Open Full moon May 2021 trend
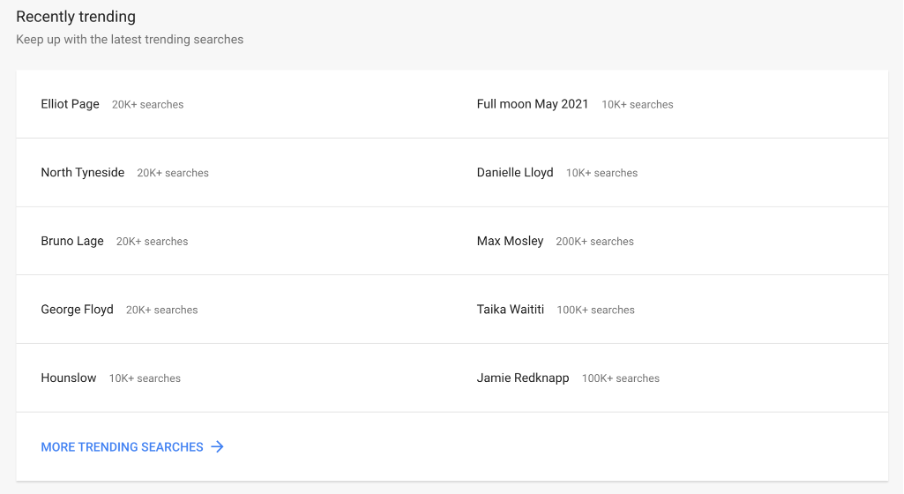 point(532,104)
